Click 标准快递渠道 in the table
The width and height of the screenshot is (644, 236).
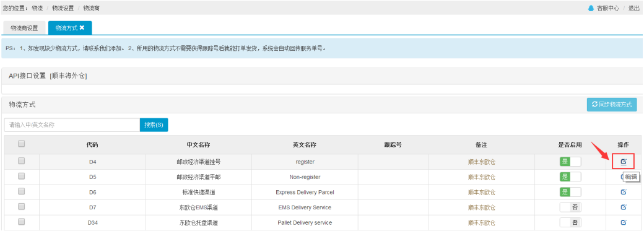198,192
